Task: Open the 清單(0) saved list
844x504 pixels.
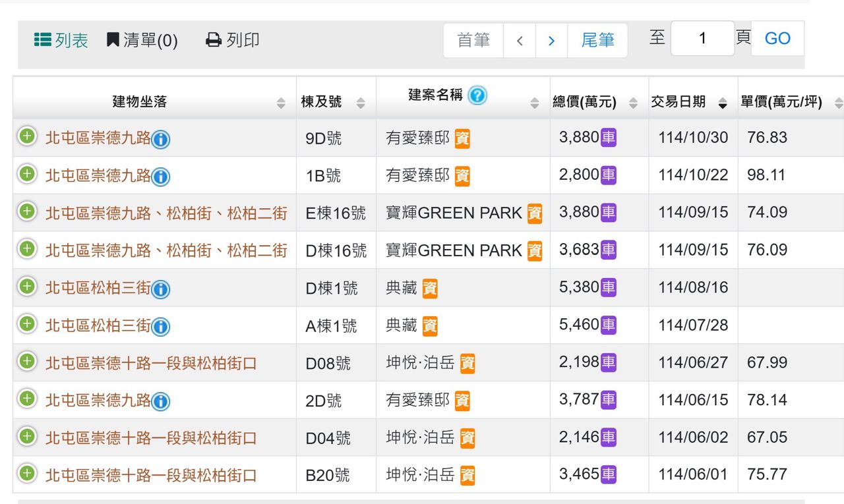Action: click(142, 40)
